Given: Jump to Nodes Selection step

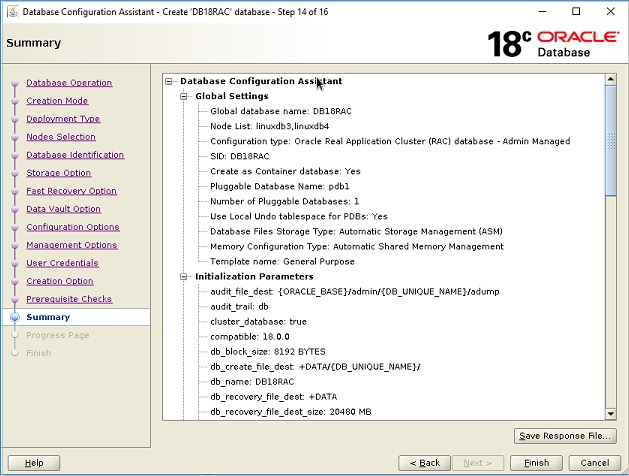Looking at the screenshot, I should coord(61,137).
